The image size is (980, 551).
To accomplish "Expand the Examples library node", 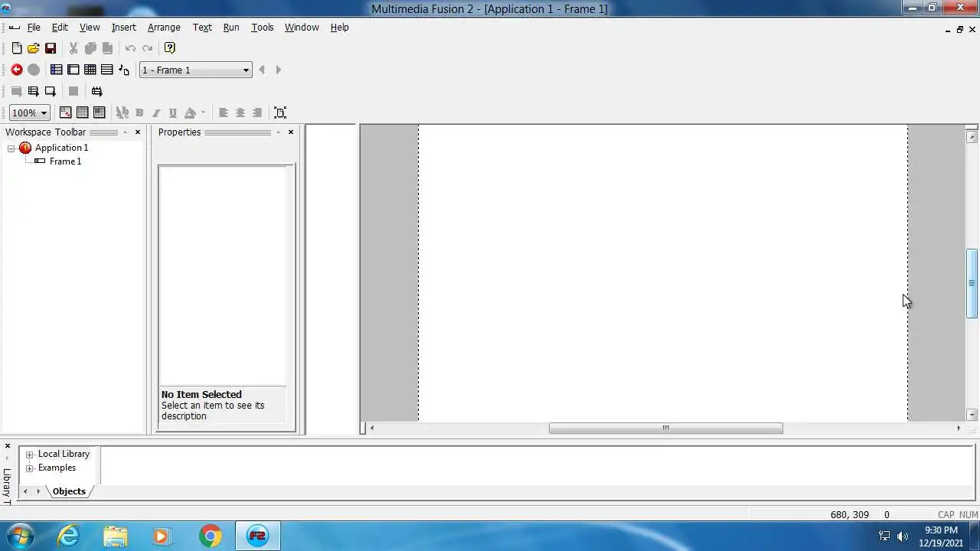I will tap(30, 468).
